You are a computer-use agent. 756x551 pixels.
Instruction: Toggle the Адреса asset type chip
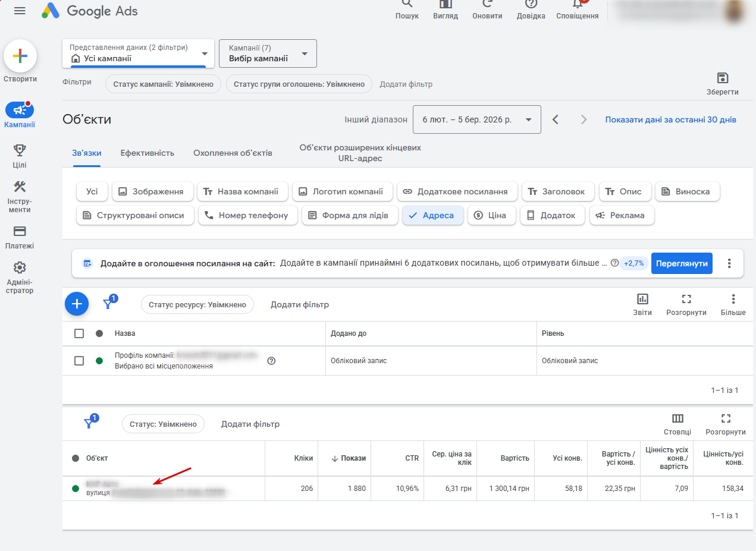click(433, 215)
